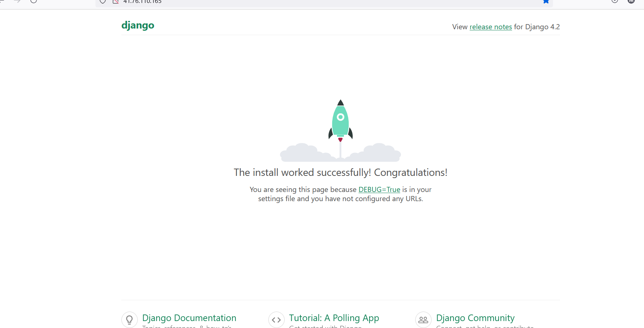
Task: Click the people community icon
Action: coord(423,320)
